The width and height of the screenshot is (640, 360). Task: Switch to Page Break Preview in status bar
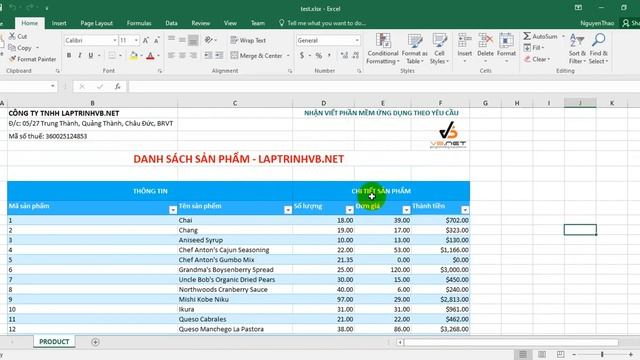561,354
